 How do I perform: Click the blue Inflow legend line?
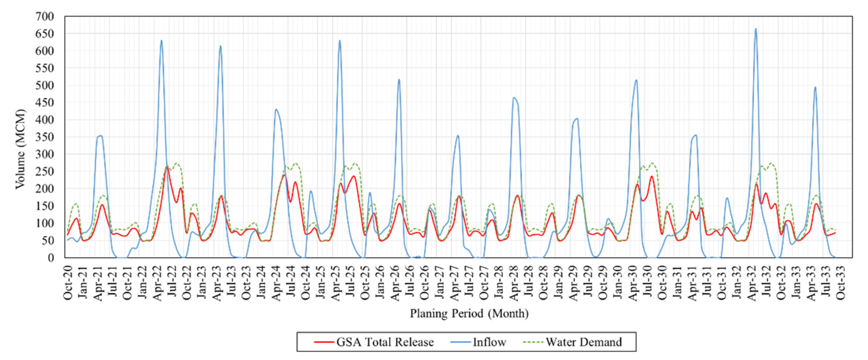pos(461,342)
